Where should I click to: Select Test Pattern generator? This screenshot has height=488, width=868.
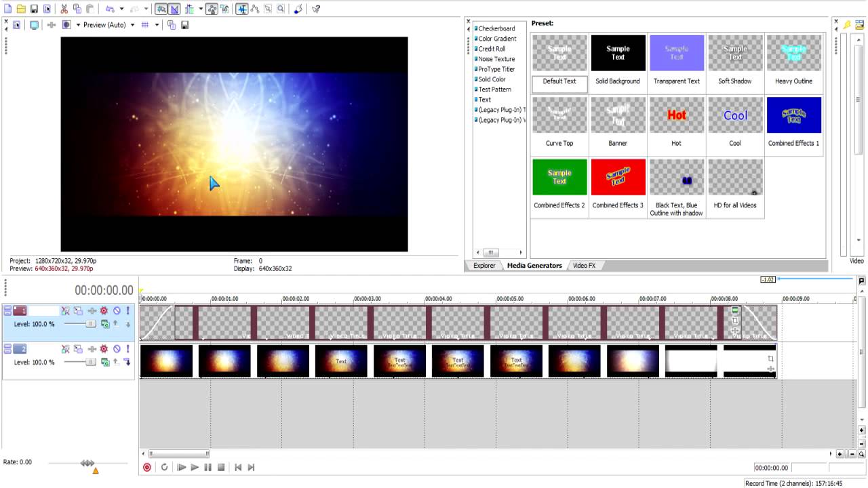(494, 89)
